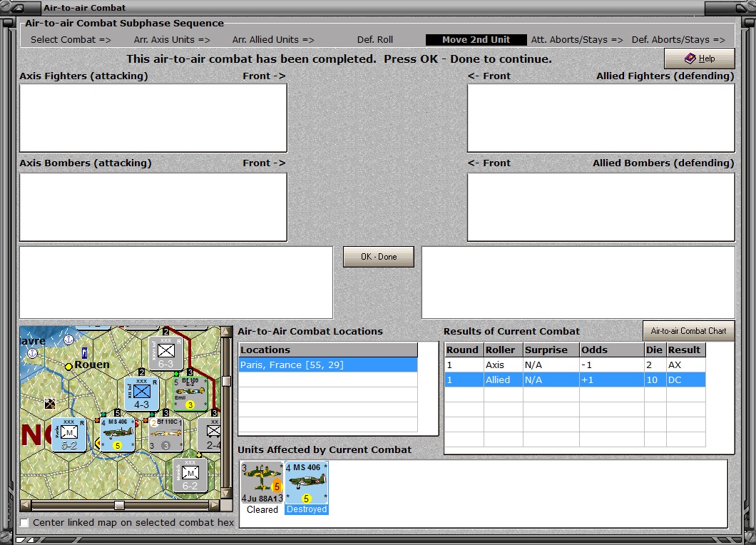Image resolution: width=756 pixels, height=545 pixels.
Task: Click the Def. Roll subphase step
Action: pos(375,39)
